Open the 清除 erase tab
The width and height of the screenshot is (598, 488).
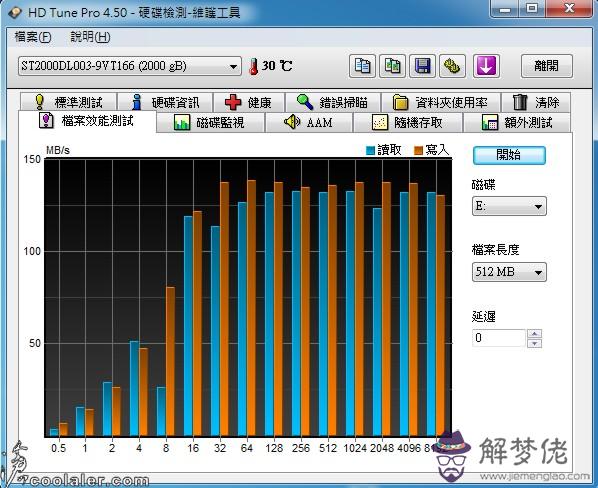[x=536, y=102]
